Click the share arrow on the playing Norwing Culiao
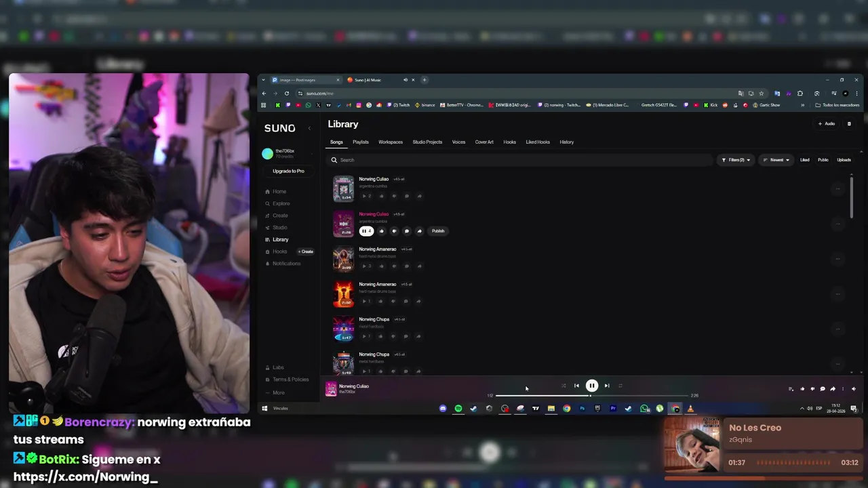The width and height of the screenshot is (868, 488). [x=419, y=231]
